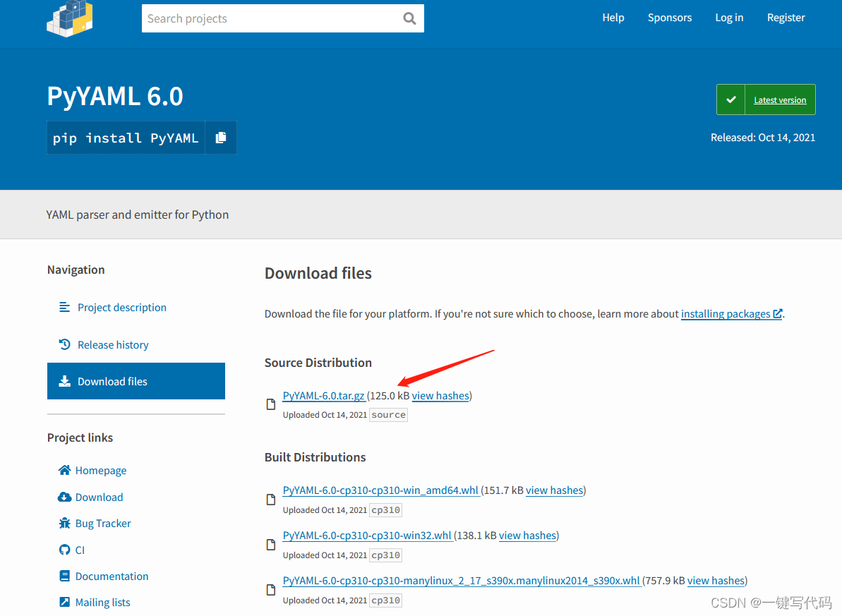842x616 pixels.
Task: Click the search magnifier icon
Action: tap(409, 19)
